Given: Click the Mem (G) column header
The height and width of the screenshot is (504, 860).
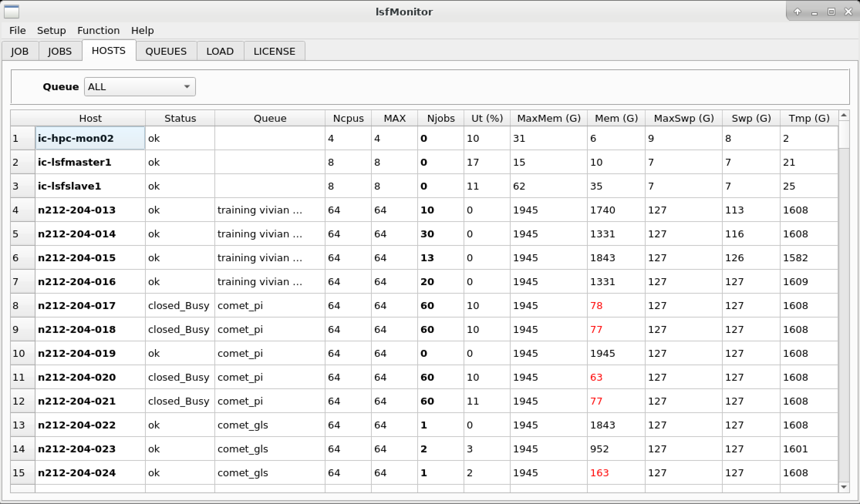Looking at the screenshot, I should (616, 118).
